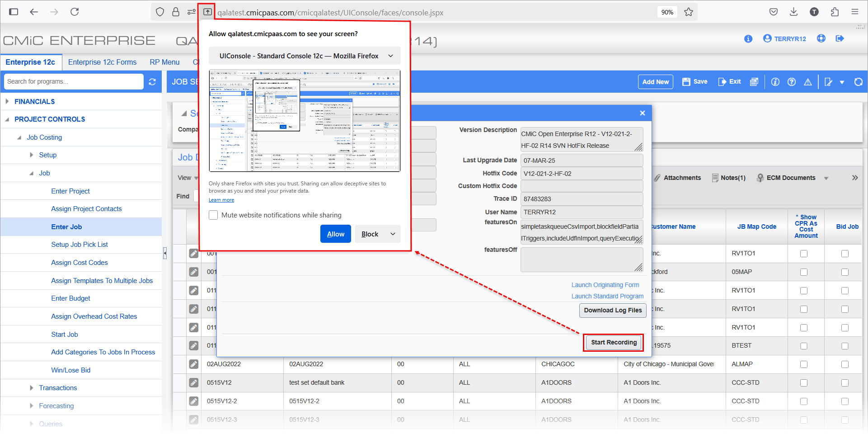
Task: Expand the Transactions tree node
Action: click(x=31, y=388)
